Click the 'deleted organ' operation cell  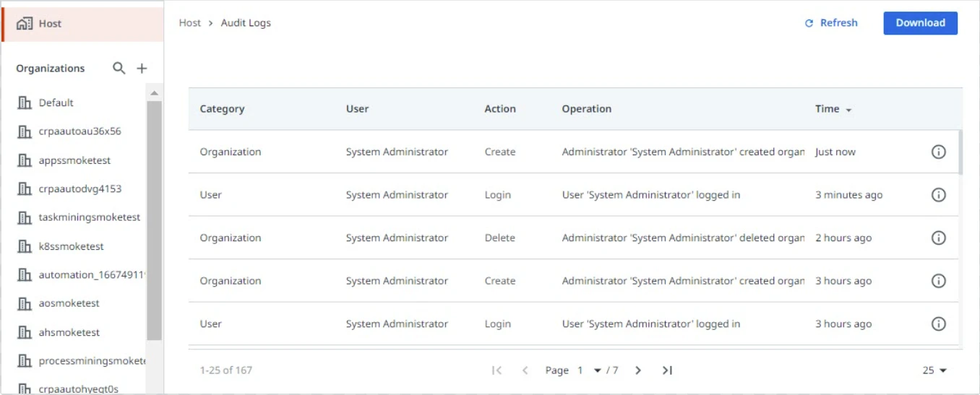pos(683,238)
